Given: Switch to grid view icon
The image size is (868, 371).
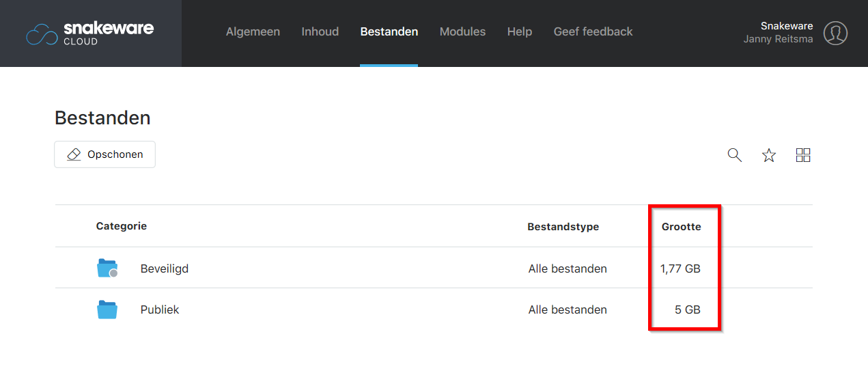Looking at the screenshot, I should [803, 155].
